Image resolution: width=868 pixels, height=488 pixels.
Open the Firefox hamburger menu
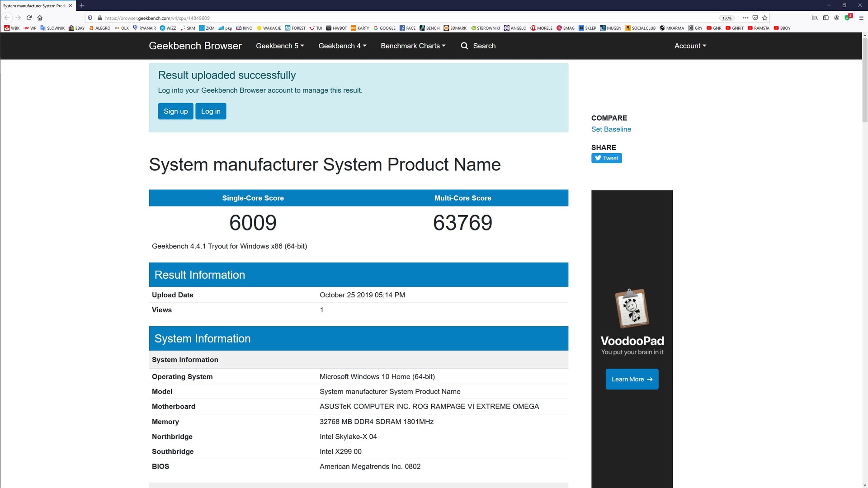click(861, 18)
